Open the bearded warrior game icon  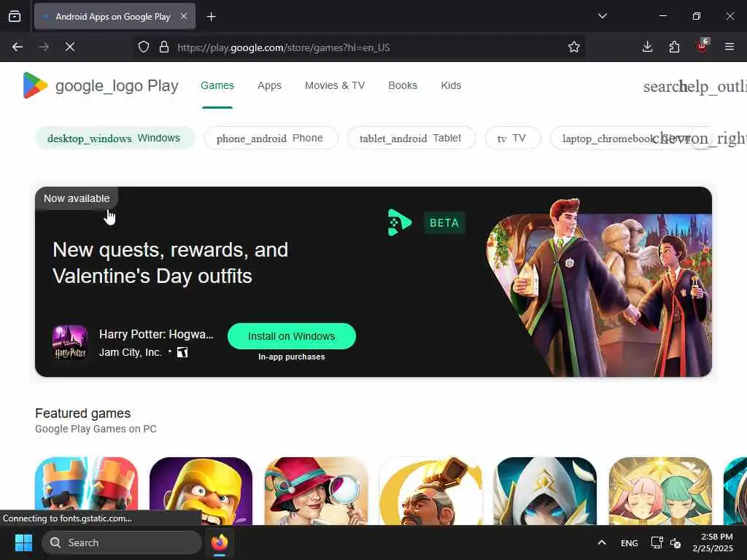click(x=430, y=491)
